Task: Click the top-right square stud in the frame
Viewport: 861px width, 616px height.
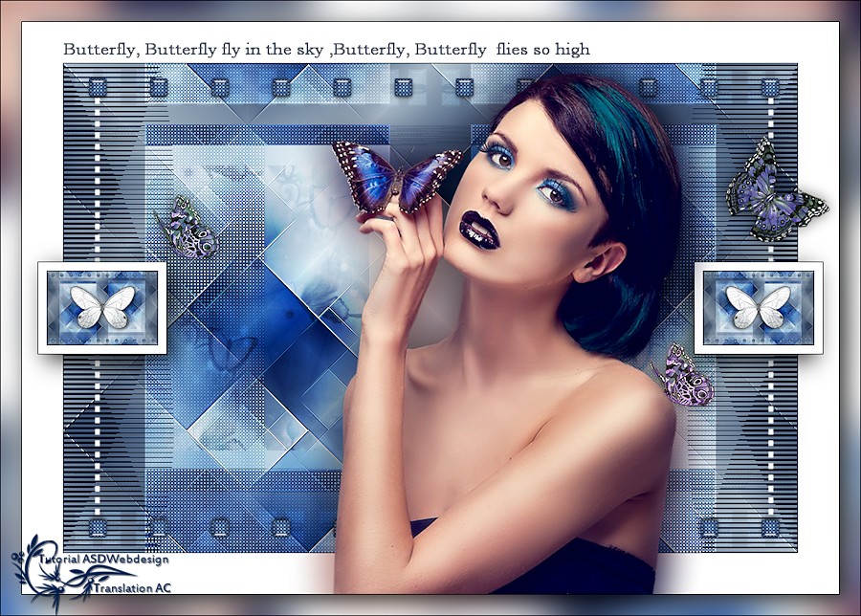Action: [x=770, y=88]
